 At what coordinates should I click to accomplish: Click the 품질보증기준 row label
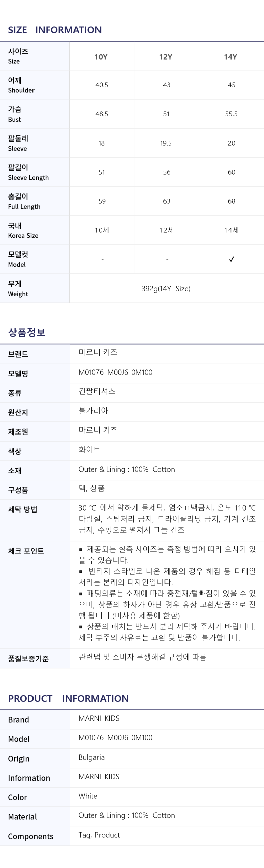pos(28,659)
